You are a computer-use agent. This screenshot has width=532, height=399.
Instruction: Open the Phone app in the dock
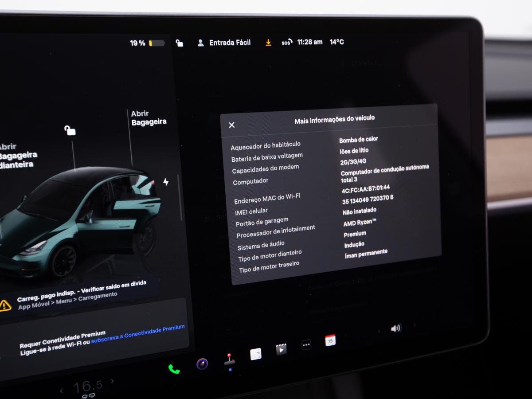point(174,369)
